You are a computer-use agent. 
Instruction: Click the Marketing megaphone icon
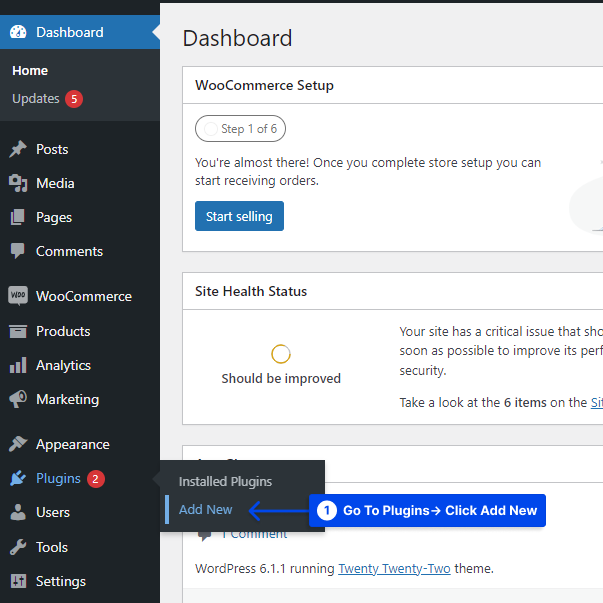[x=18, y=399]
